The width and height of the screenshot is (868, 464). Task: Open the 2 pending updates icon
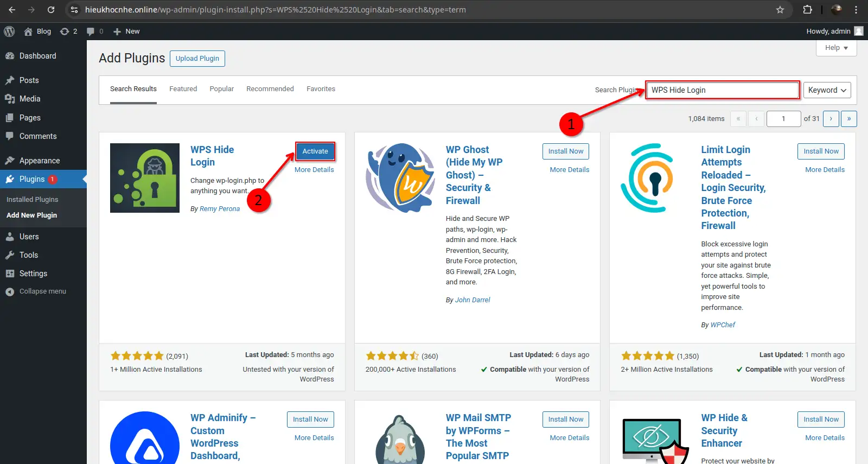tap(68, 31)
